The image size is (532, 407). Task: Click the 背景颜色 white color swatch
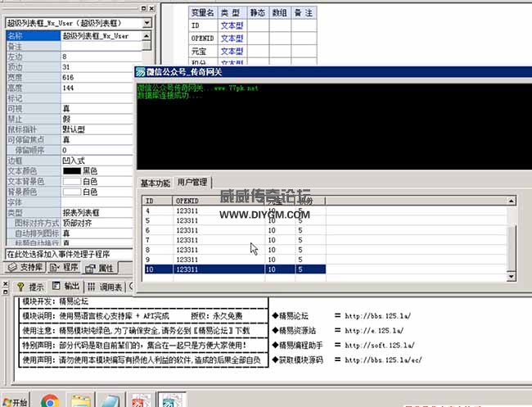72,192
